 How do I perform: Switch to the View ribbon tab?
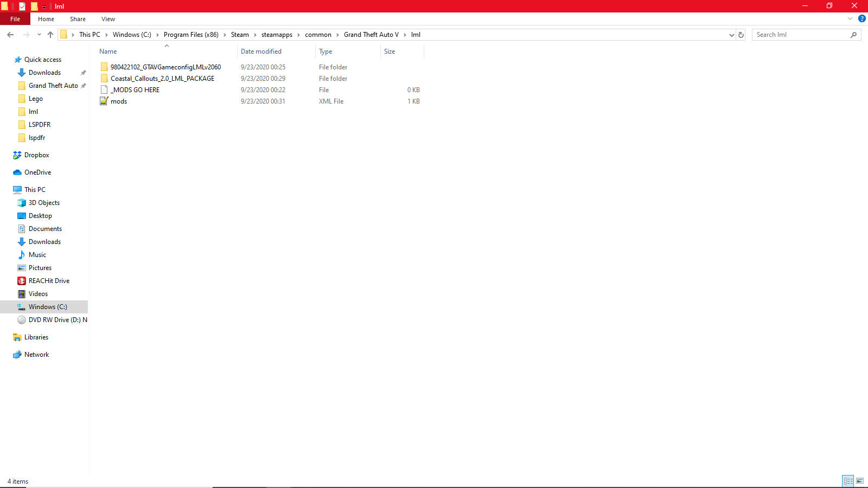pos(108,19)
